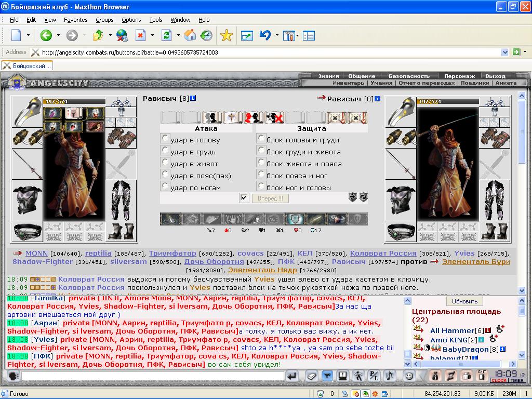Select attack 'удар в пояс(пах)' radio button
532x399 pixels.
coord(165,174)
